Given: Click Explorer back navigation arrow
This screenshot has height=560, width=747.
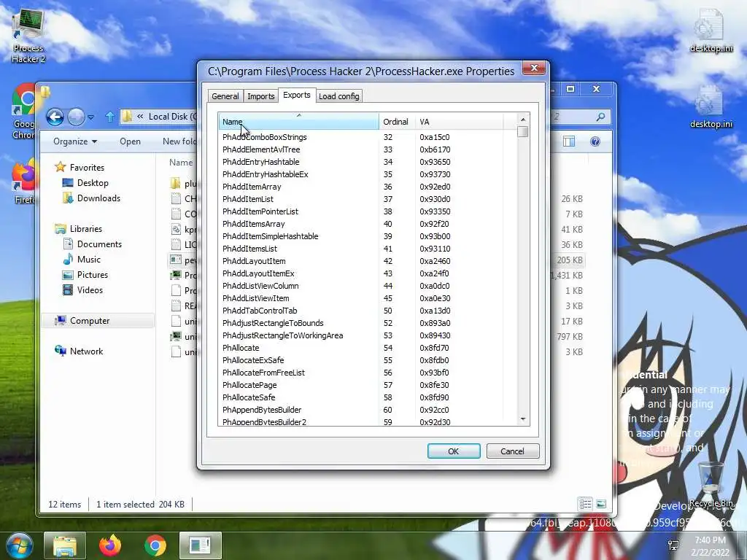Looking at the screenshot, I should coord(55,117).
